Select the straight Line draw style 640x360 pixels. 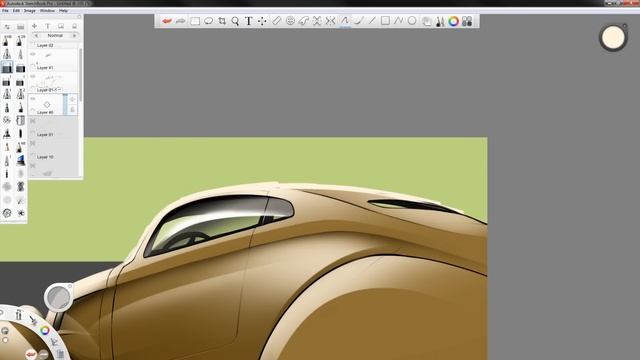click(x=372, y=21)
